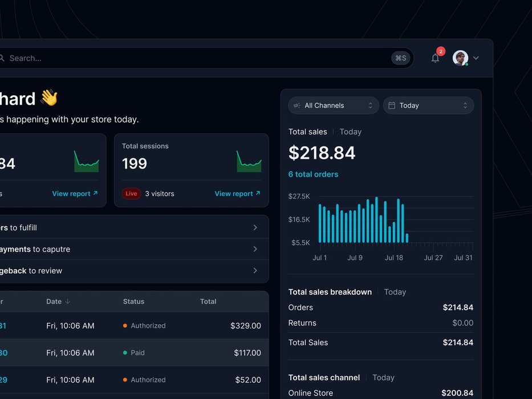Open the All Channels dropdown
This screenshot has height=399, width=532.
pyautogui.click(x=334, y=105)
